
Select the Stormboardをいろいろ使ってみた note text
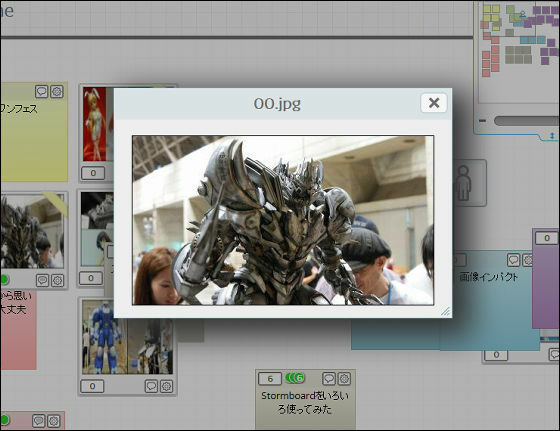point(305,402)
